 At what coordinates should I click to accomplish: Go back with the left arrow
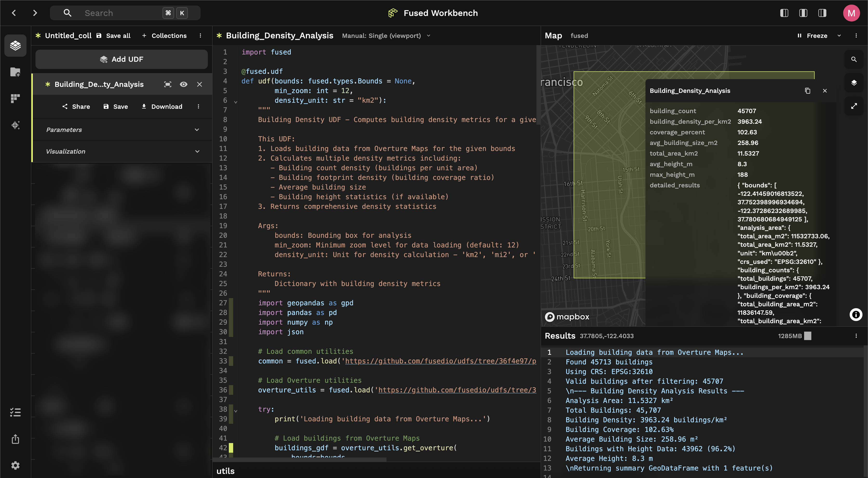pos(14,13)
